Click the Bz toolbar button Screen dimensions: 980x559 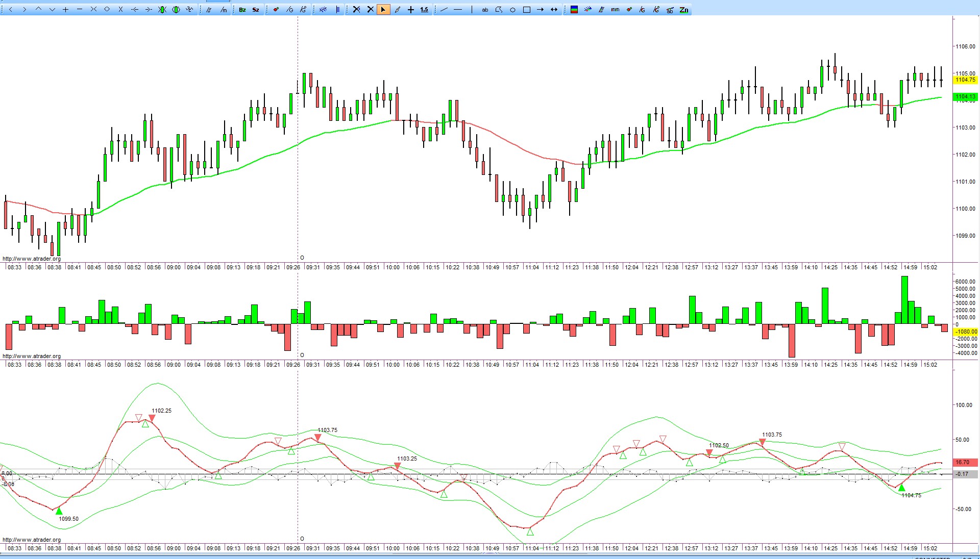[242, 10]
